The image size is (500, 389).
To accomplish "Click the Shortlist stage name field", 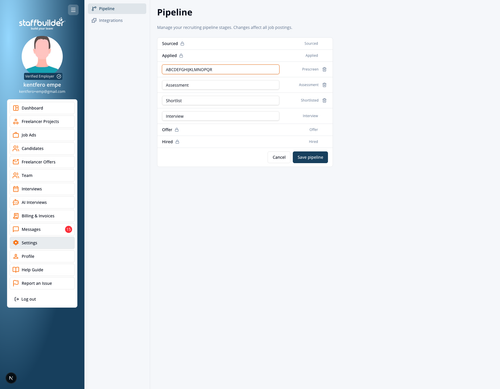I will point(220,100).
